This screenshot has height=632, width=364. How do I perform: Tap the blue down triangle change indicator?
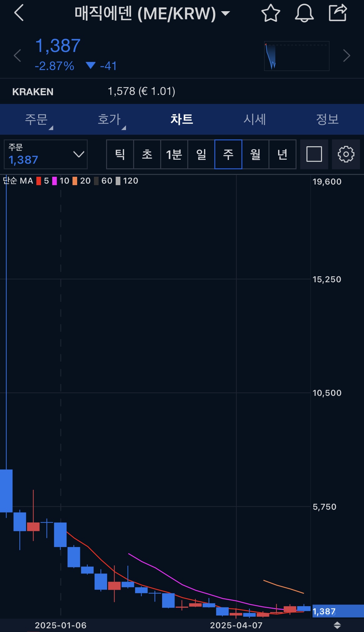(x=91, y=65)
